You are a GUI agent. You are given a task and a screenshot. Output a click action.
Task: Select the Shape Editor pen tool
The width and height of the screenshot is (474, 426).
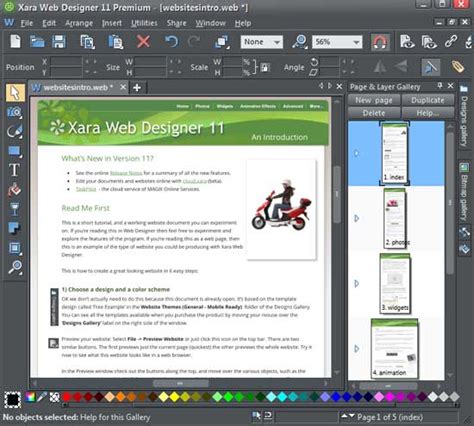[x=15, y=131]
